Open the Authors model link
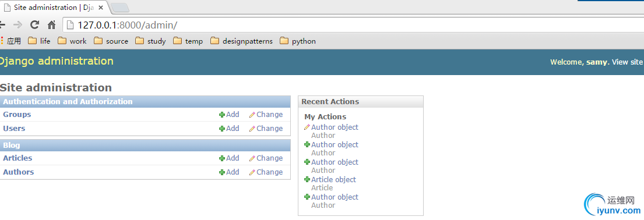The image size is (644, 220). [19, 172]
